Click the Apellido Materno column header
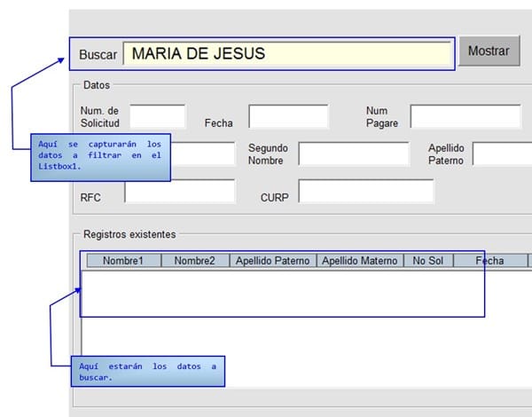The width and height of the screenshot is (532, 417). (x=359, y=261)
